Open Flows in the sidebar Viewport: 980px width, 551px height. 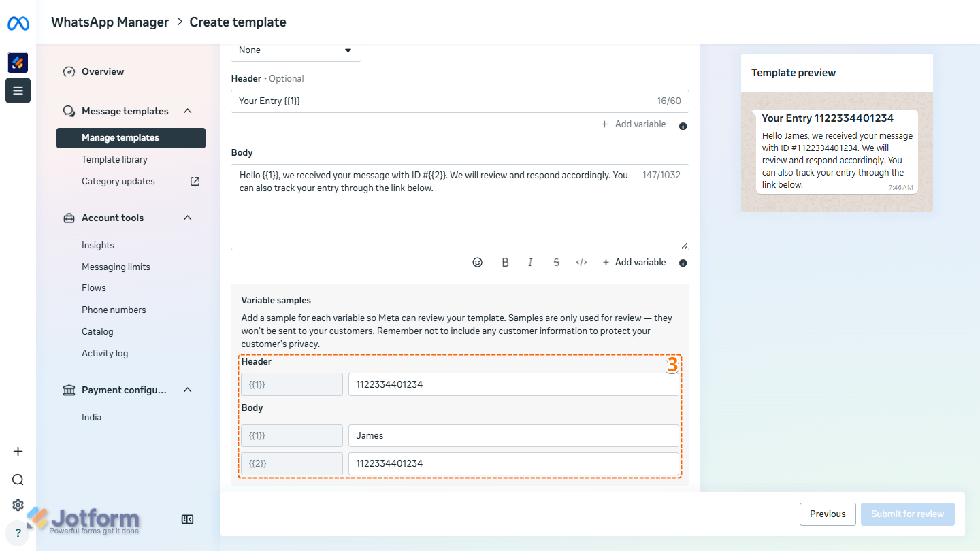[94, 288]
